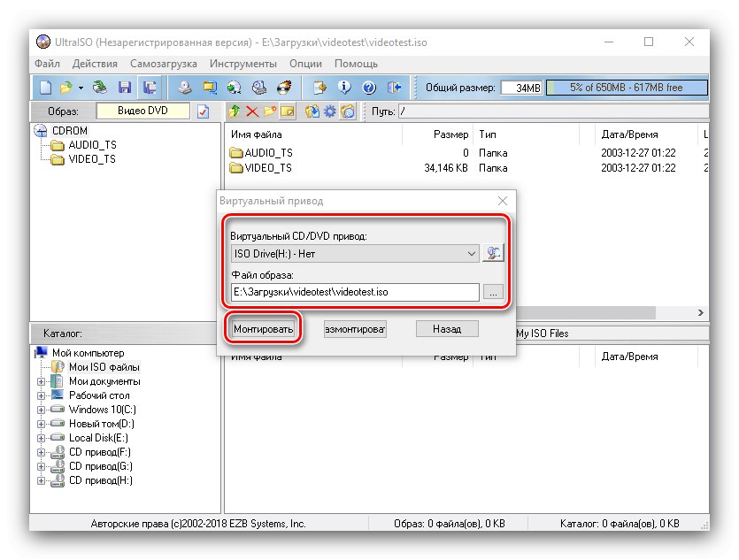Click the Exit door icon in toolbar
Screen dimensions: 739x560
pos(394,87)
